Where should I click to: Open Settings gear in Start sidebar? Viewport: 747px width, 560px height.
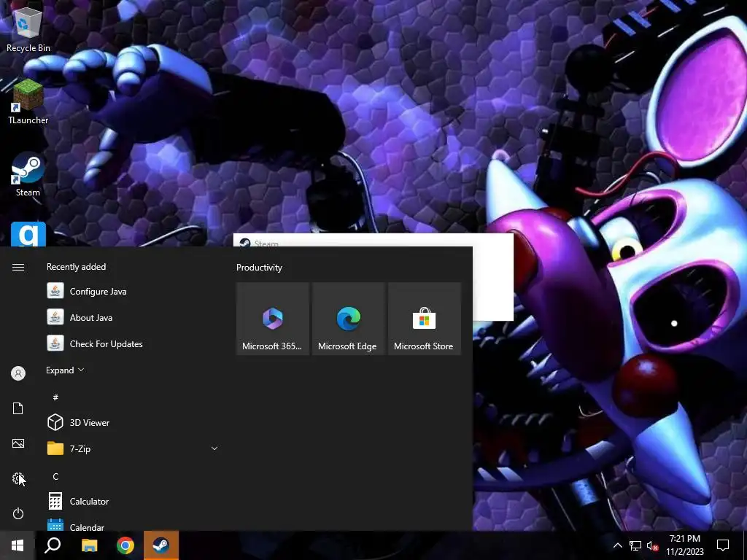point(18,478)
